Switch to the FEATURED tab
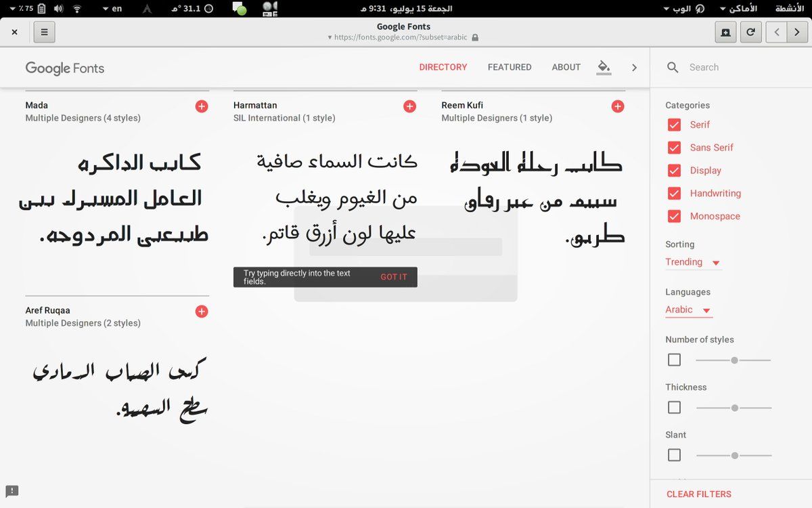 tap(510, 67)
